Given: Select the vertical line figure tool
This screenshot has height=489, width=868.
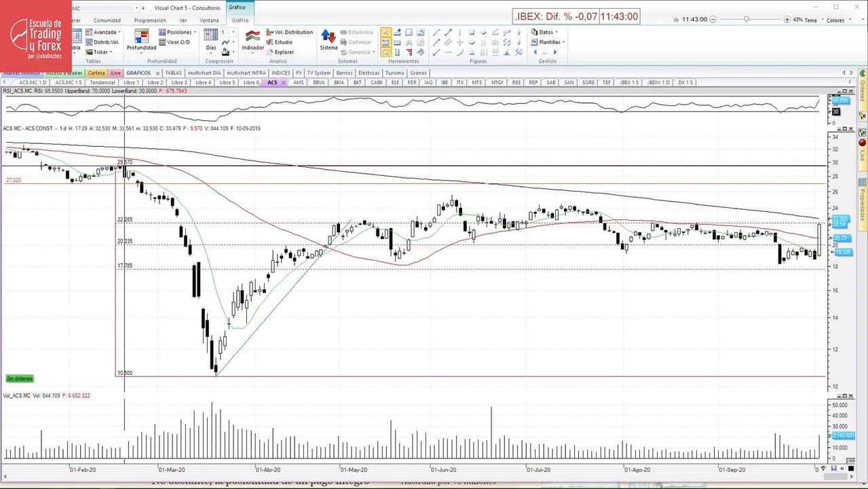Looking at the screenshot, I should 459,32.
